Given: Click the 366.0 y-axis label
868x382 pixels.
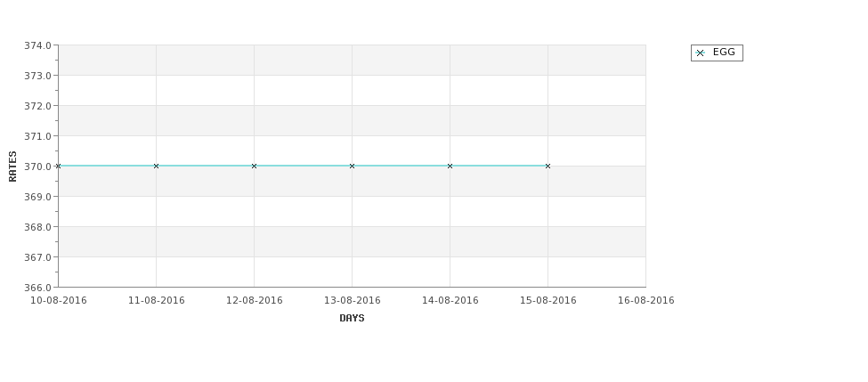Looking at the screenshot, I should pos(37,288).
